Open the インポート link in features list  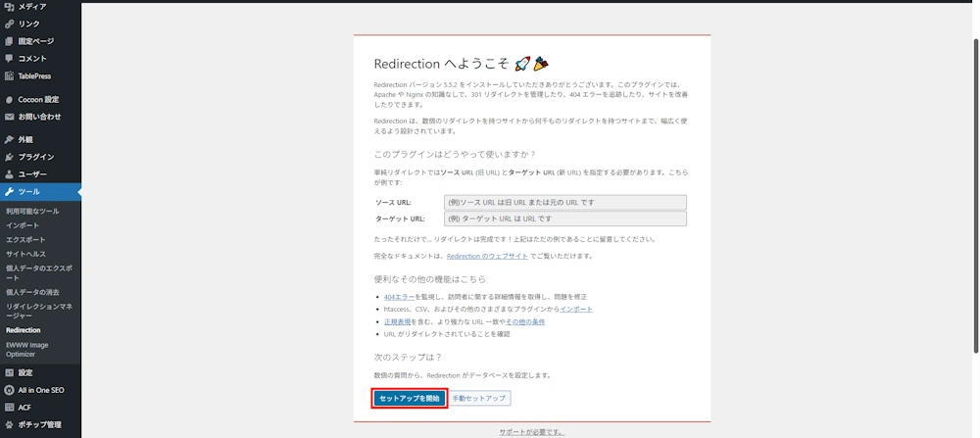[576, 310]
